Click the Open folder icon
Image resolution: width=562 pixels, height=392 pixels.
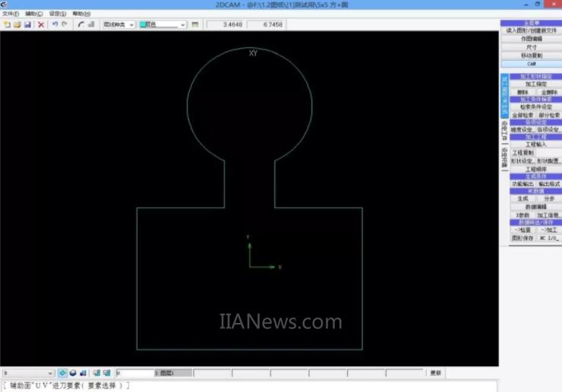point(17,24)
